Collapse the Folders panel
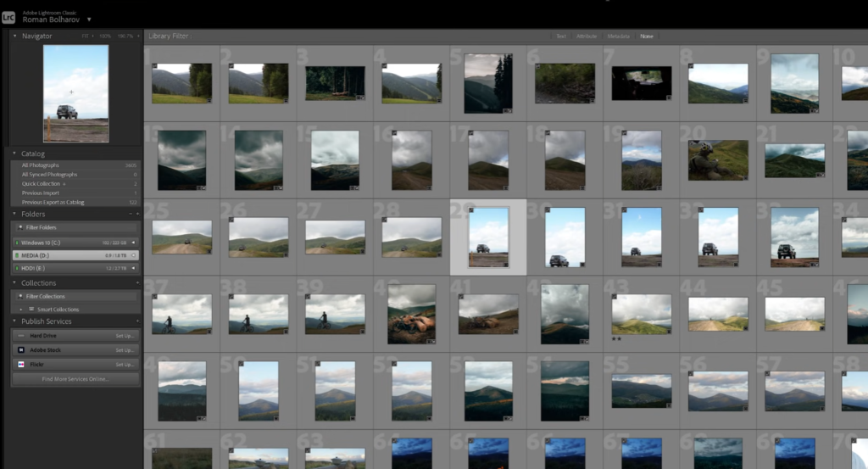This screenshot has height=469, width=868. pyautogui.click(x=14, y=215)
